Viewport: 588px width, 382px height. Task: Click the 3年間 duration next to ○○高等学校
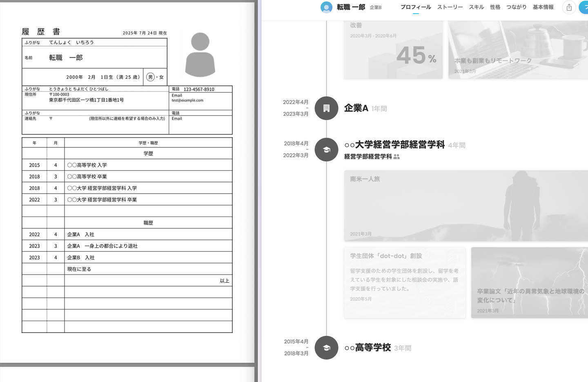coord(403,348)
